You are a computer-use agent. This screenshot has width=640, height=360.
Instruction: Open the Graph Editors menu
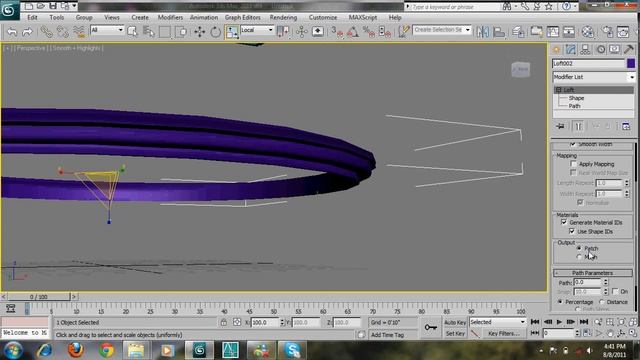tap(242, 18)
